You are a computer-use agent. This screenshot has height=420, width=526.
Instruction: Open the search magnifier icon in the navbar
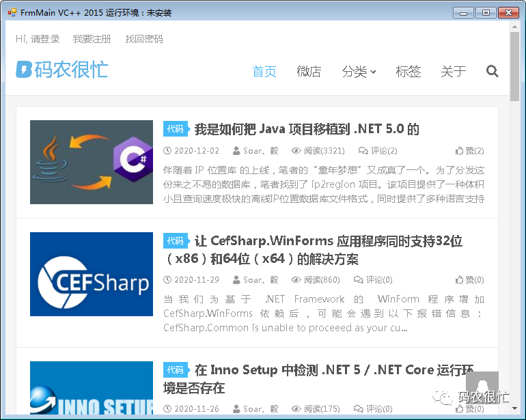point(492,71)
